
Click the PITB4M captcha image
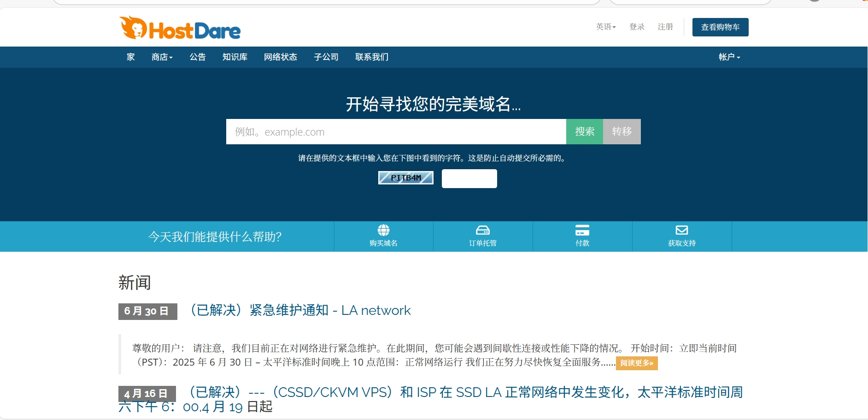tap(405, 178)
